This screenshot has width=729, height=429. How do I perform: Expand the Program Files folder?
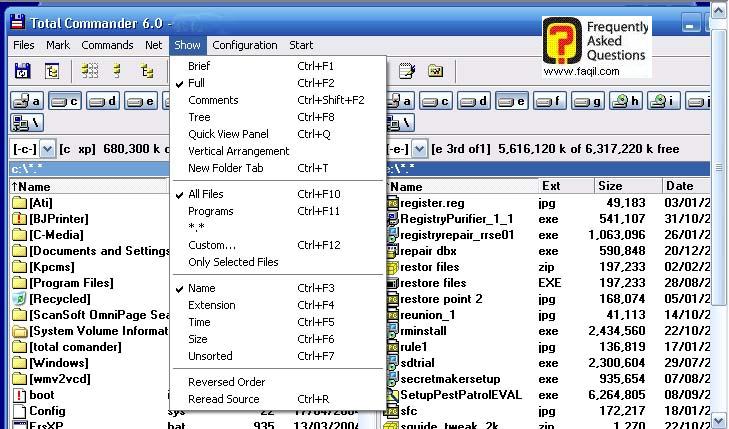[71, 283]
